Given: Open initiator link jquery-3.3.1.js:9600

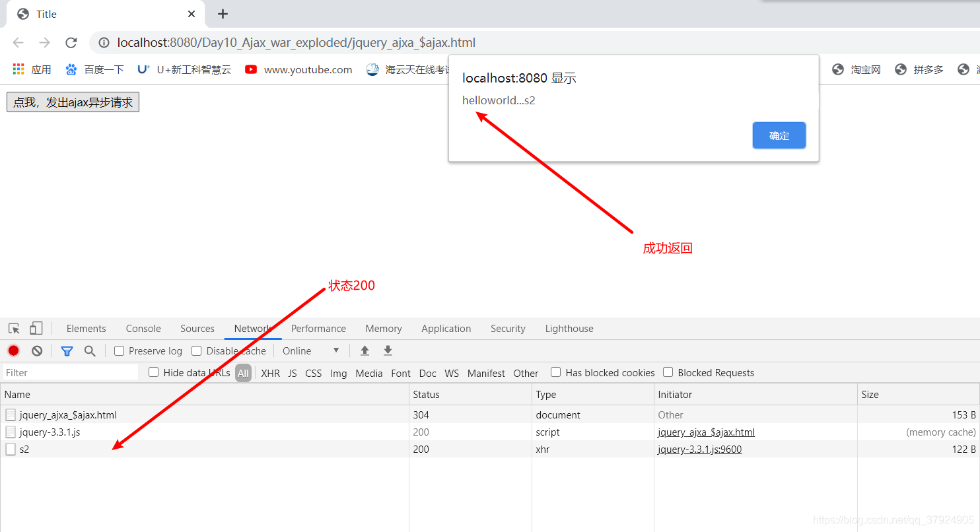Looking at the screenshot, I should 700,449.
